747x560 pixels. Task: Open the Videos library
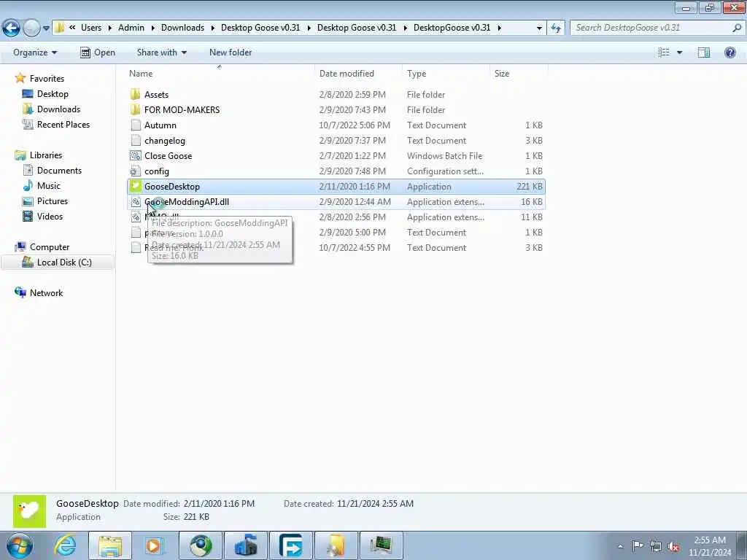coord(50,216)
